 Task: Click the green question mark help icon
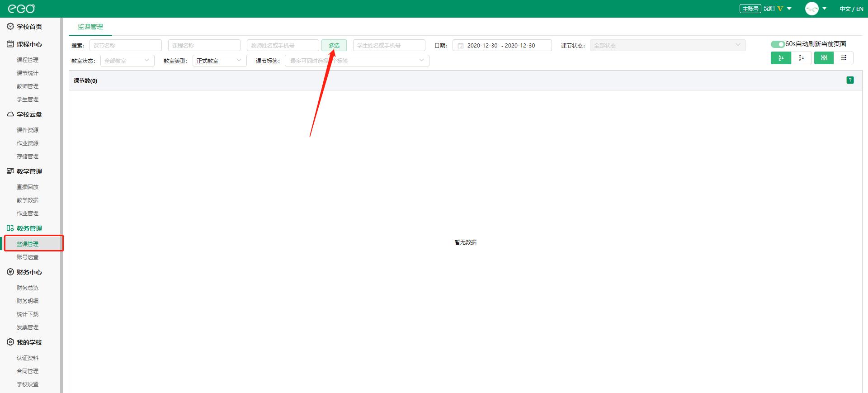click(850, 80)
